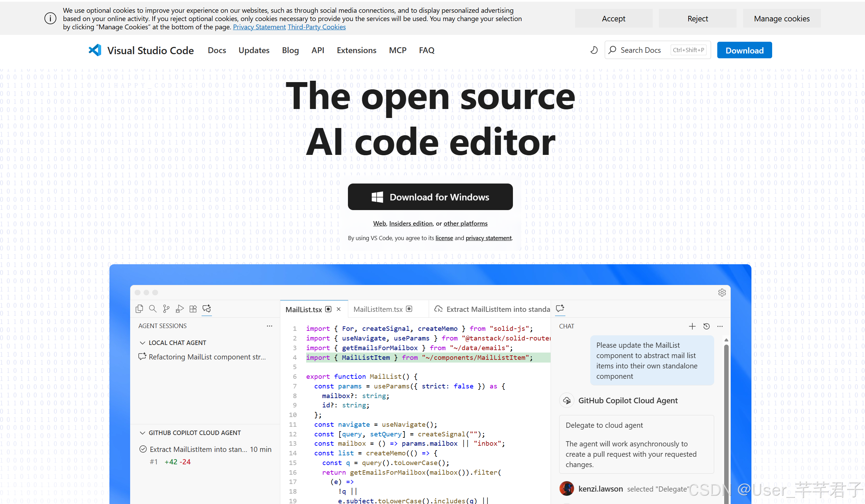865x504 pixels.
Task: Open the Extract MailListItem into standalone tab
Action: (x=490, y=309)
